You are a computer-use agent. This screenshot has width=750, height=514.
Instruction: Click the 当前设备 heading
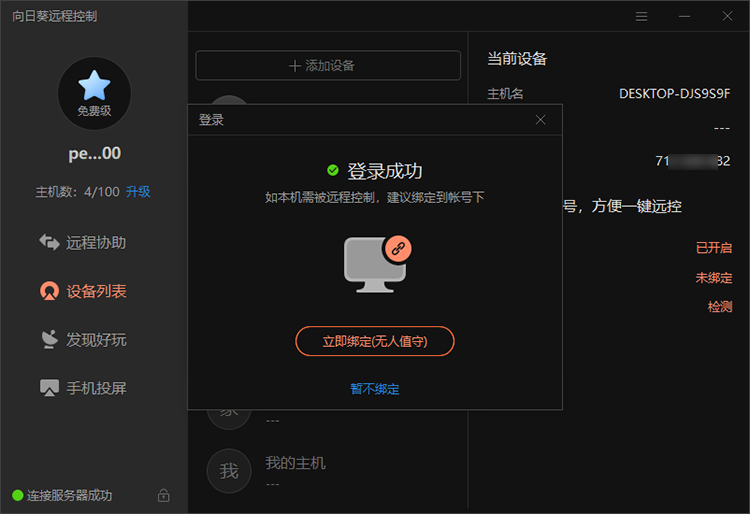tap(517, 59)
